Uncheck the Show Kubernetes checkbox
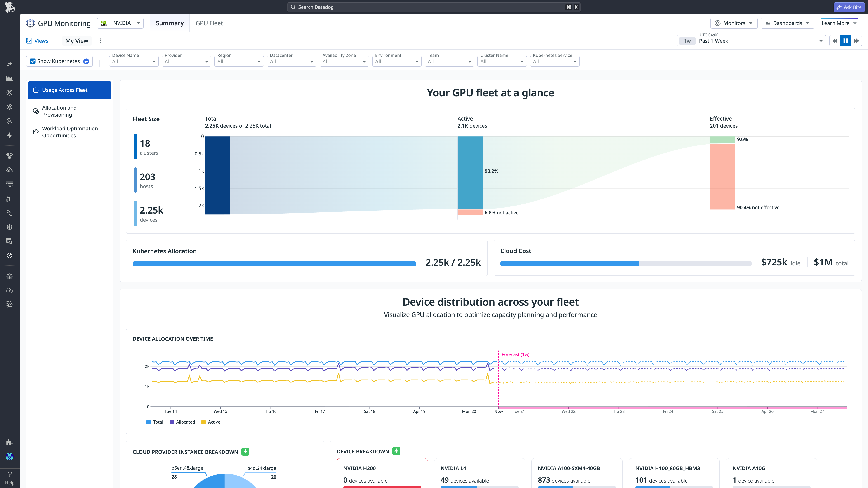 33,61
